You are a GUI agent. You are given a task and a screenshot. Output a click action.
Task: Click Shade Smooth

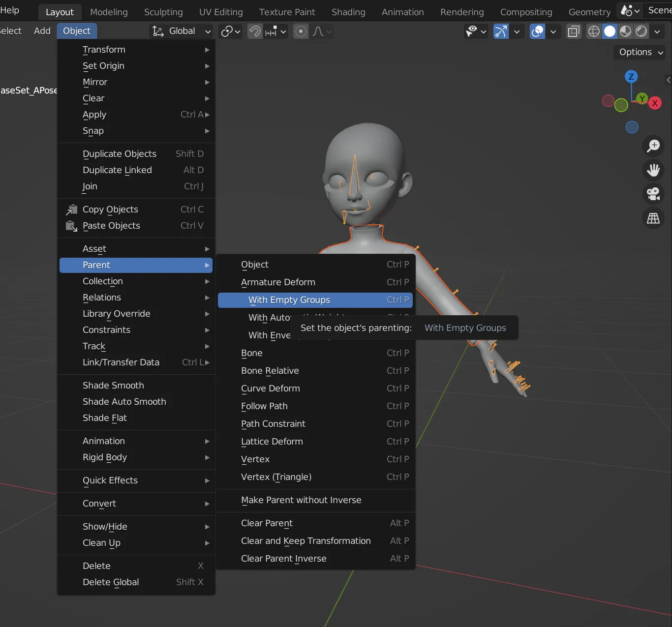coord(136,386)
